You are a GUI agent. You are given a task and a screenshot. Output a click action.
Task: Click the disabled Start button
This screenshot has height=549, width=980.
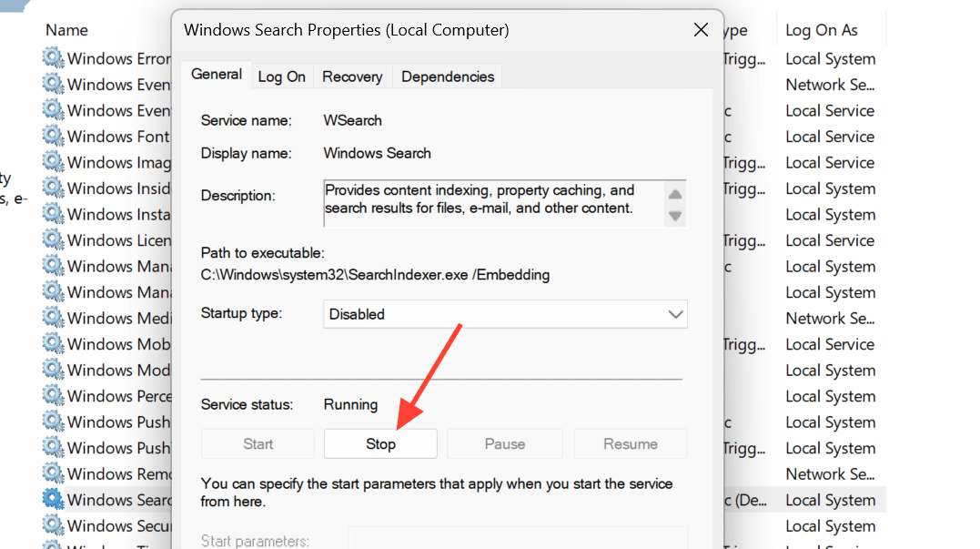point(258,444)
